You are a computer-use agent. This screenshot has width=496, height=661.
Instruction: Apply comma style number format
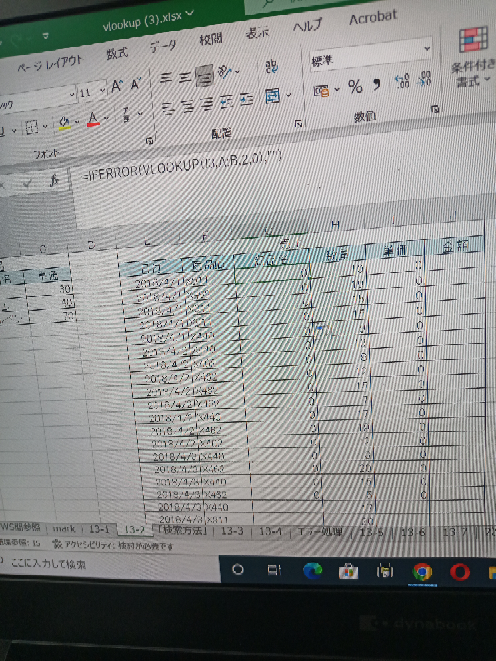(x=377, y=84)
